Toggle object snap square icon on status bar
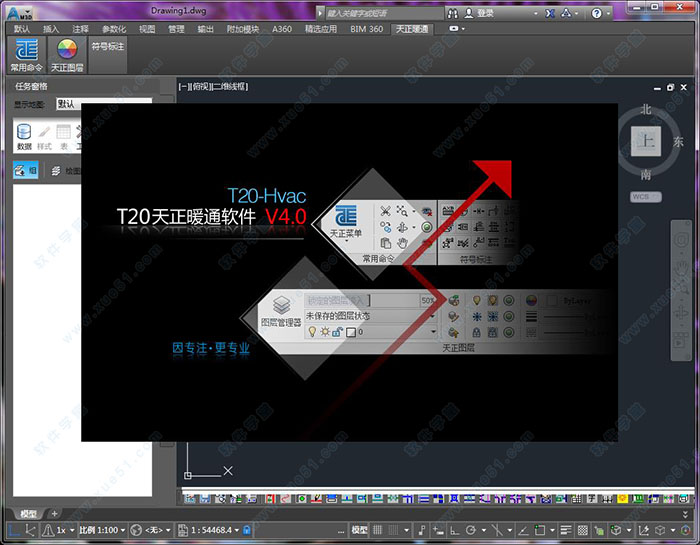This screenshot has height=545, width=700. point(540,530)
